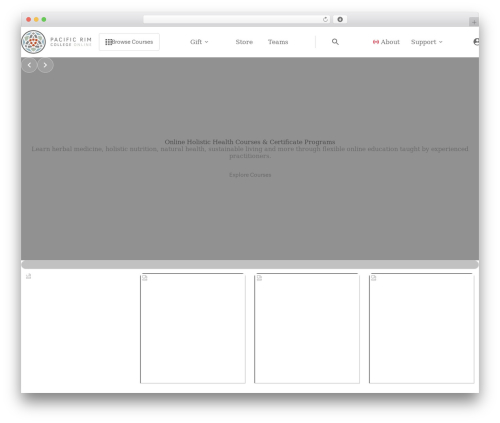Open the first bordered course card thumbnail
Screen dimensions: 500x423
193,328
